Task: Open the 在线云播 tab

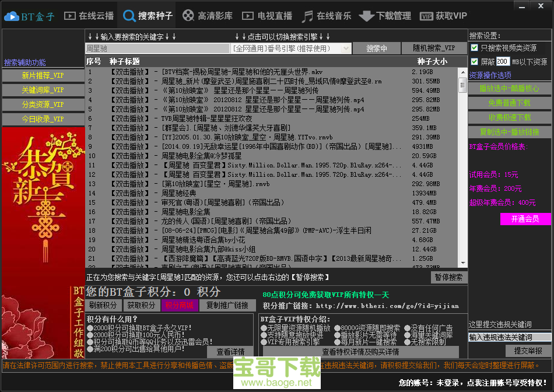Action: (x=89, y=16)
